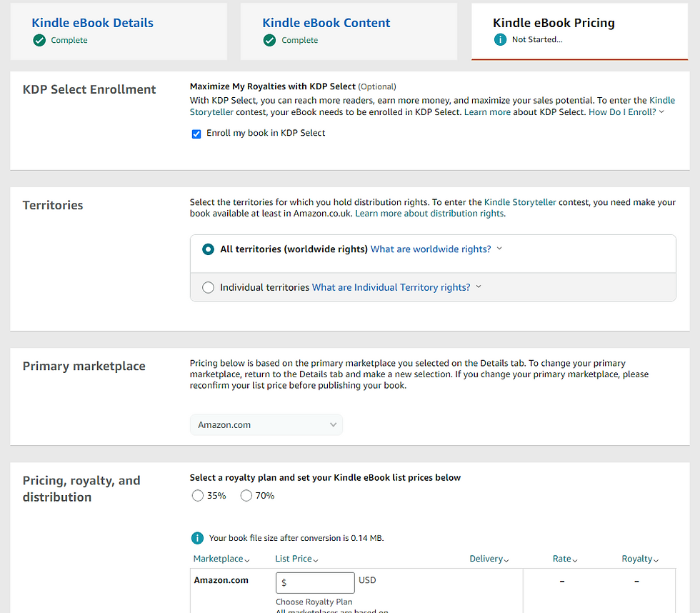Select the Individual territories radio button
Screen dimensions: 700x613
pos(208,287)
